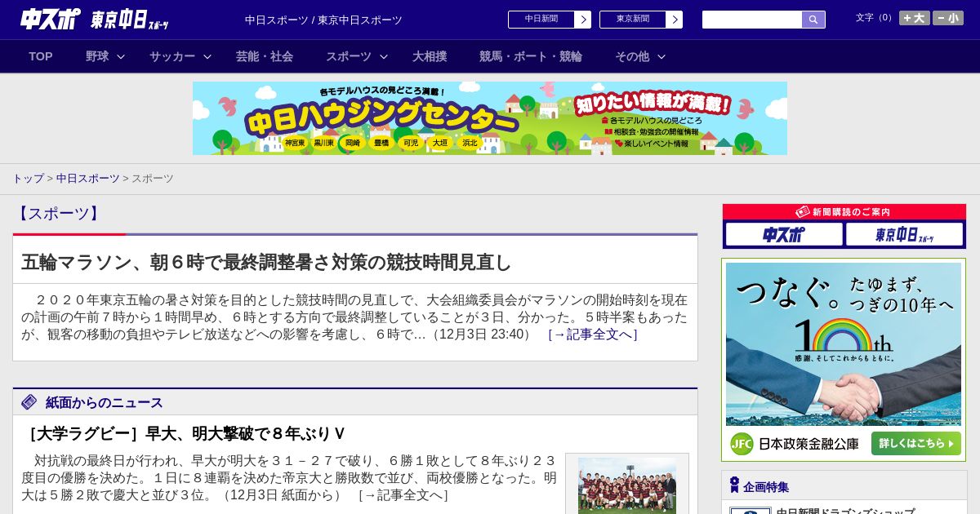Click the arrow beside 中日新聞
Viewport: 980px width, 514px height.
(583, 20)
